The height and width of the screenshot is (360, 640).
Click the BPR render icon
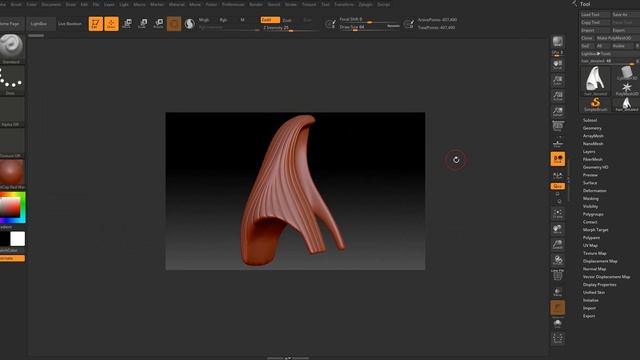[558, 42]
